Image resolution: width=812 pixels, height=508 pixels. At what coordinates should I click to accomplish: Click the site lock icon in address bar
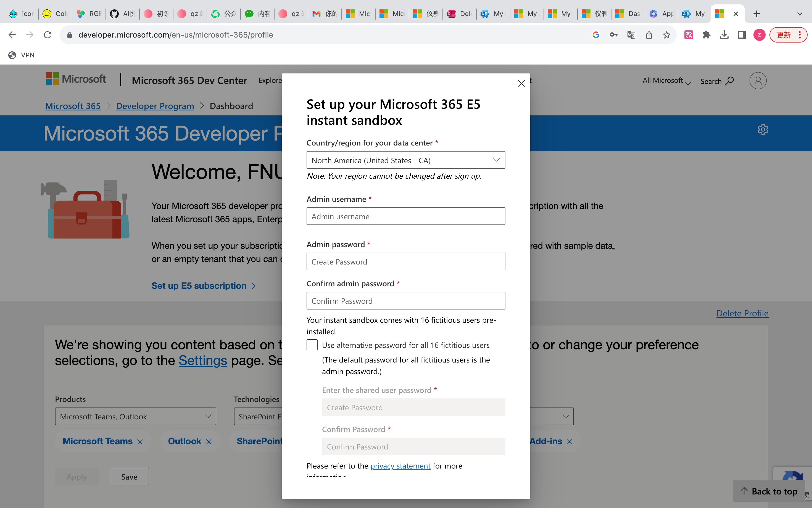(x=70, y=35)
